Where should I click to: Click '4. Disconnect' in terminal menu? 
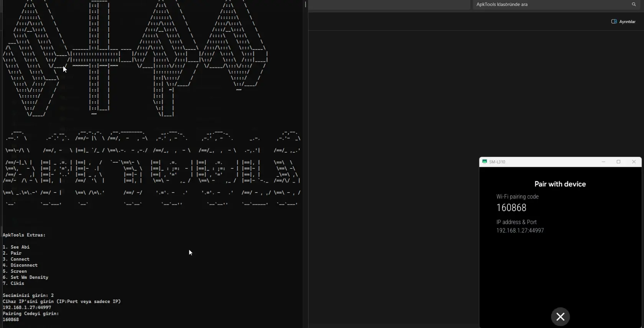20,265
